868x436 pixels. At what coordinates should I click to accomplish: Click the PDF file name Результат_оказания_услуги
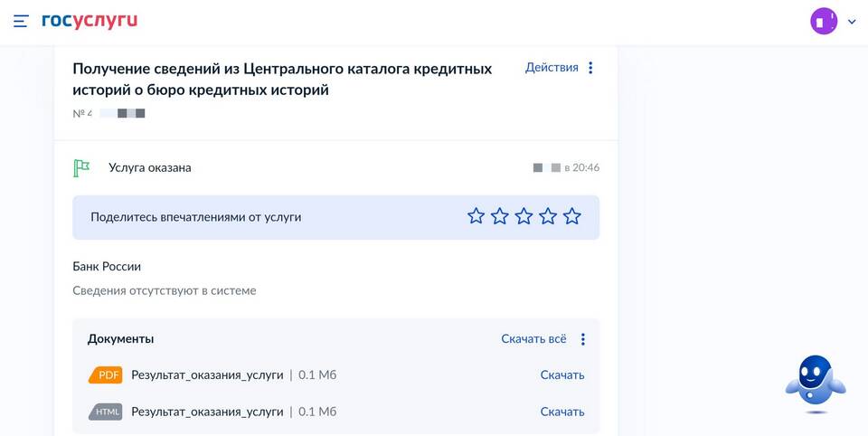point(207,375)
